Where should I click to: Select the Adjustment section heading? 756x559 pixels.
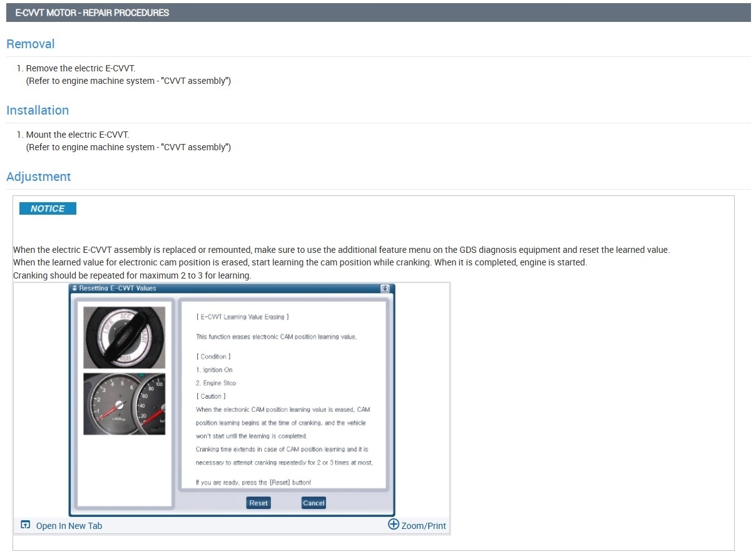point(38,177)
